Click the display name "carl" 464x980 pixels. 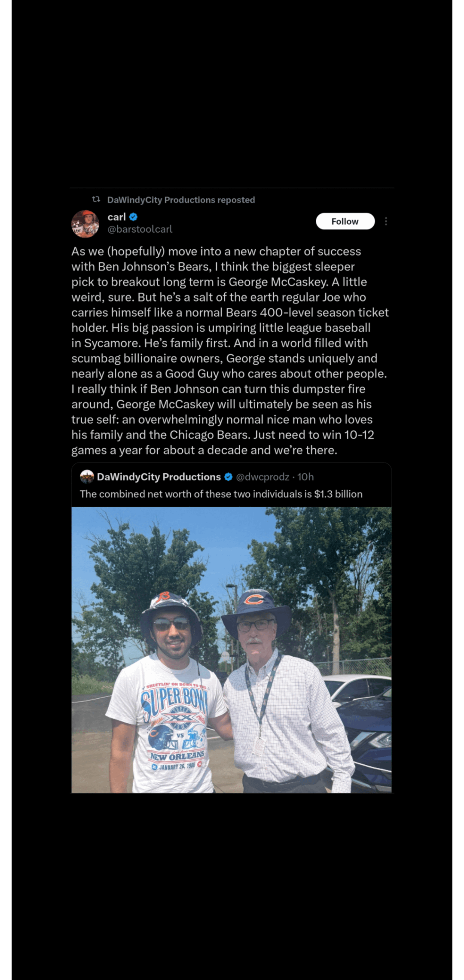(x=116, y=217)
